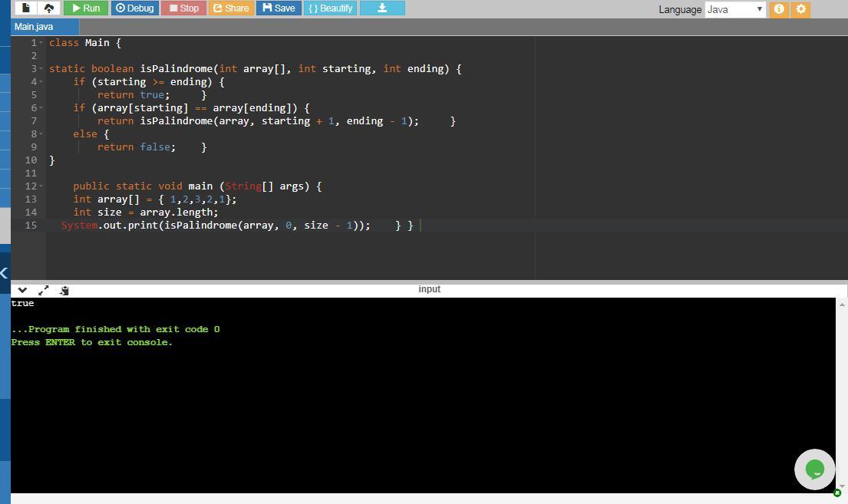Open the info icon in the toolbar
Viewport: 848px width, 504px height.
pos(779,9)
